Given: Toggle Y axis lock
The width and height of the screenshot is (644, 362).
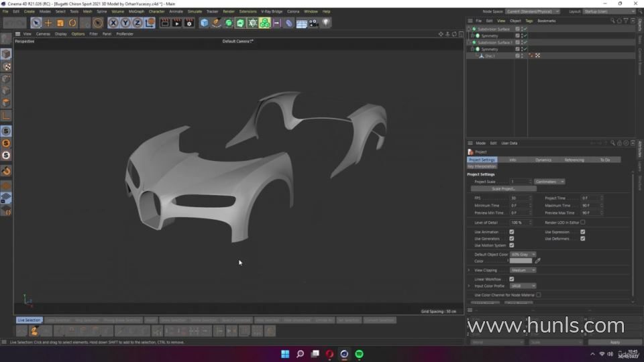Looking at the screenshot, I should (x=125, y=23).
